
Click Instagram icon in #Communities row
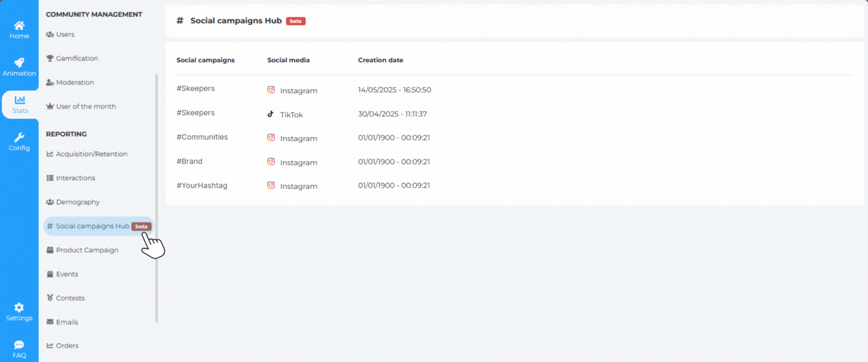(271, 138)
